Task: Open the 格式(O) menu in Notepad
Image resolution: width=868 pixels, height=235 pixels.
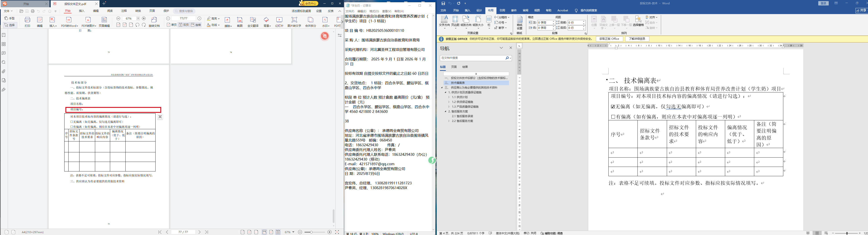Action: point(374,11)
